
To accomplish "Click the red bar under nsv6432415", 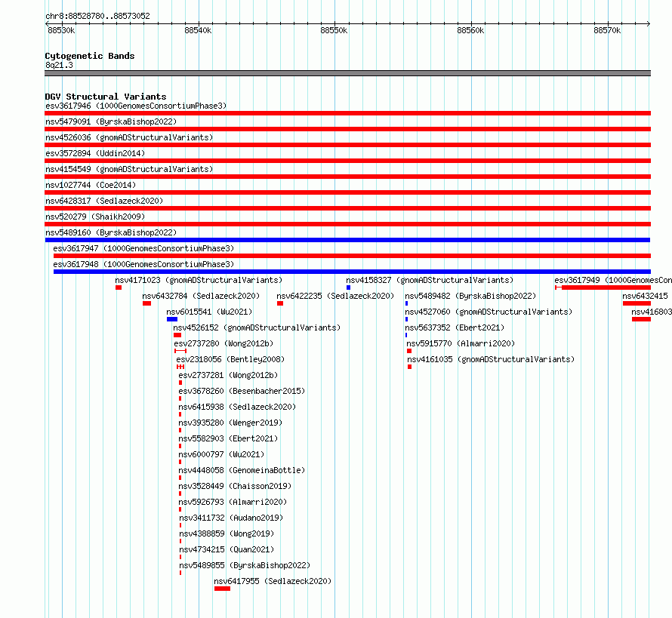I will [x=637, y=303].
